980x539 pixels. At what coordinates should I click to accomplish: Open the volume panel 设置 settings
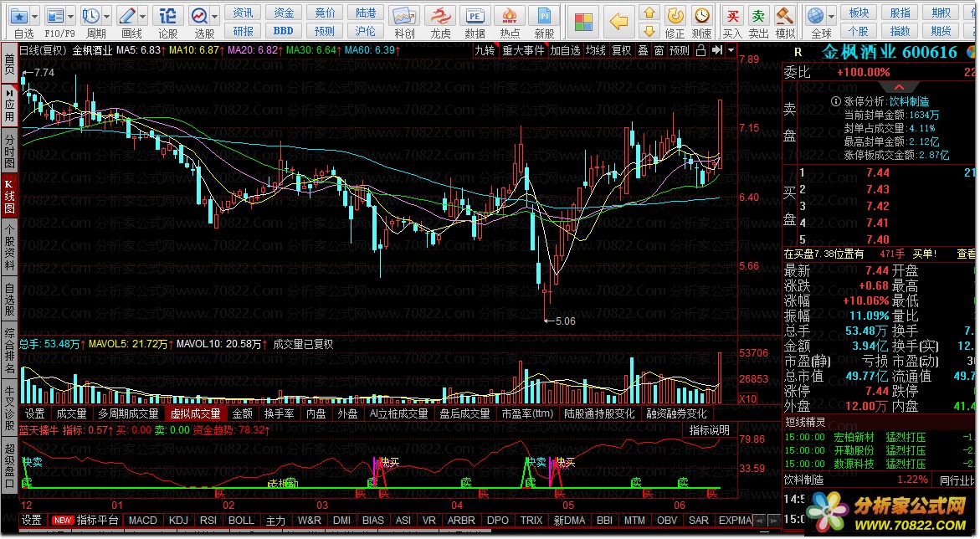pyautogui.click(x=34, y=413)
